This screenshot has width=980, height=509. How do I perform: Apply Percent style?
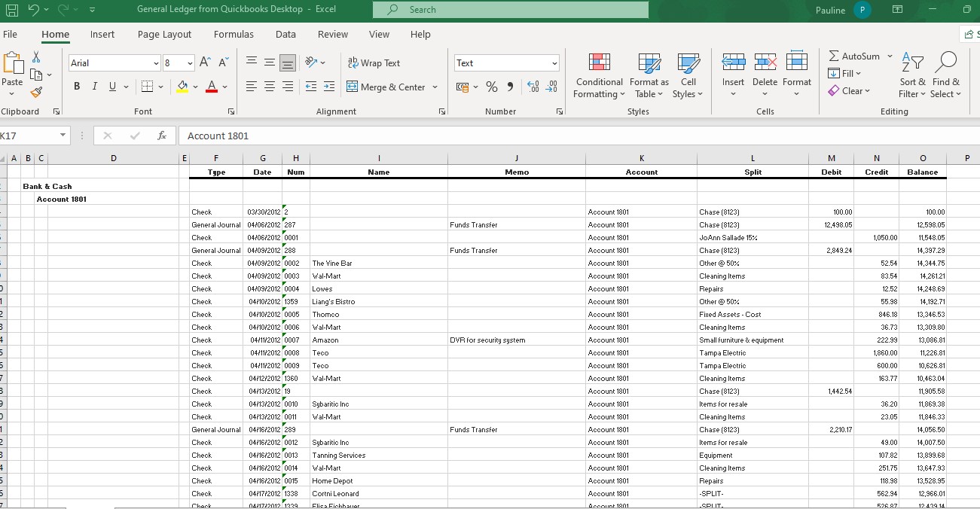coord(492,87)
